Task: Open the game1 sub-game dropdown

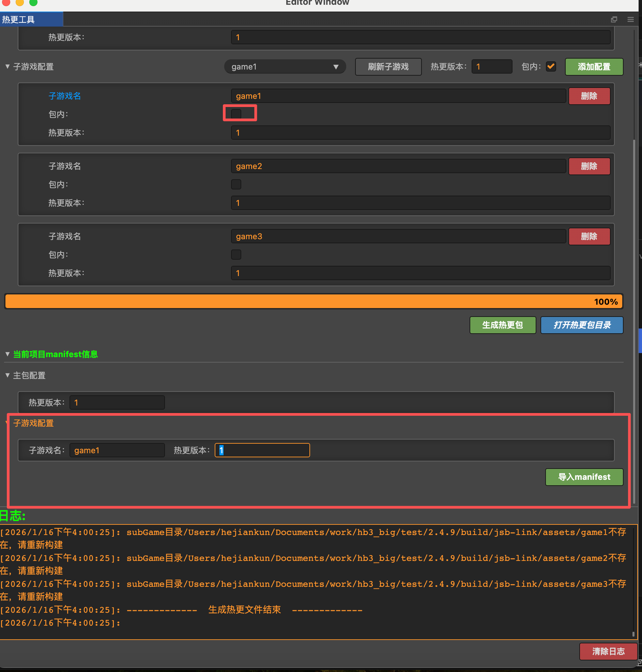Action: click(x=285, y=67)
